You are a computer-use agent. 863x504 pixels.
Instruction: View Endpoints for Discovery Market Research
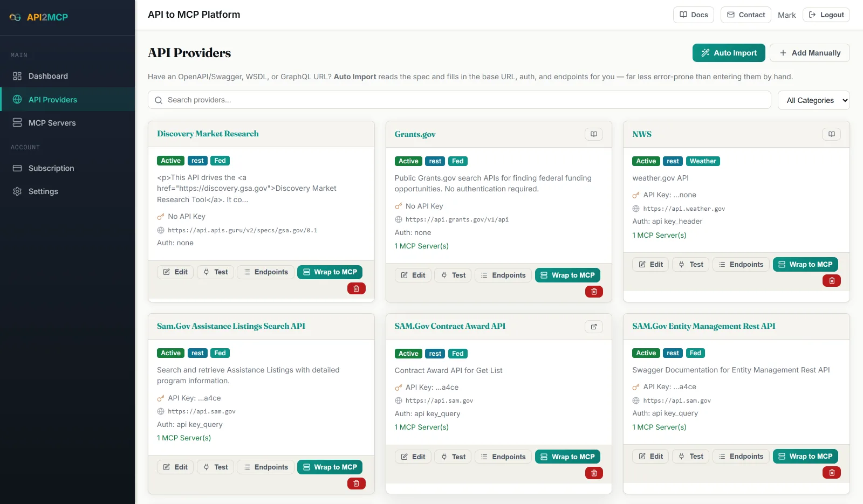tap(266, 272)
